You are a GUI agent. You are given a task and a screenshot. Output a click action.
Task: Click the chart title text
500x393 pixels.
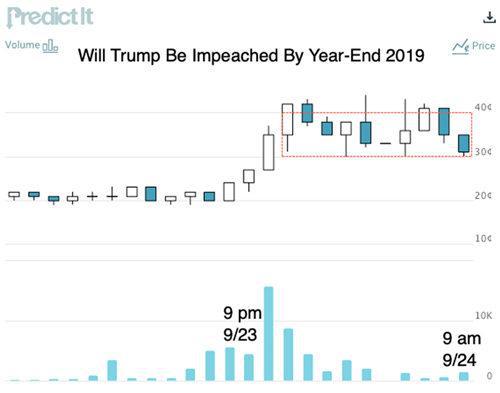(251, 55)
